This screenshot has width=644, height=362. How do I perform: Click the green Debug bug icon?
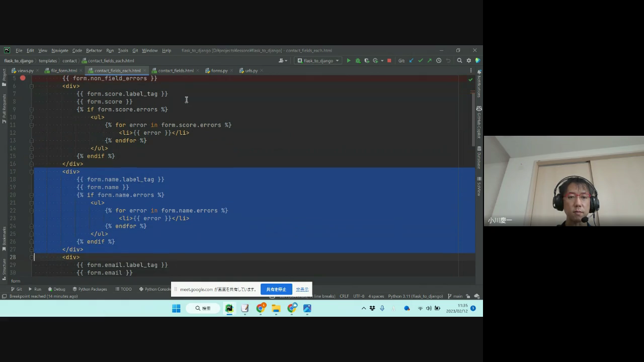click(x=358, y=61)
